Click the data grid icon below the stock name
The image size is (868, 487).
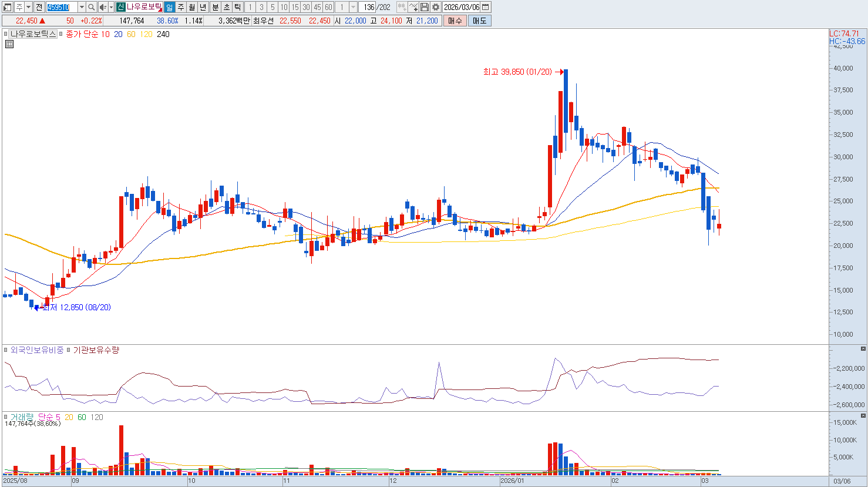pyautogui.click(x=9, y=43)
